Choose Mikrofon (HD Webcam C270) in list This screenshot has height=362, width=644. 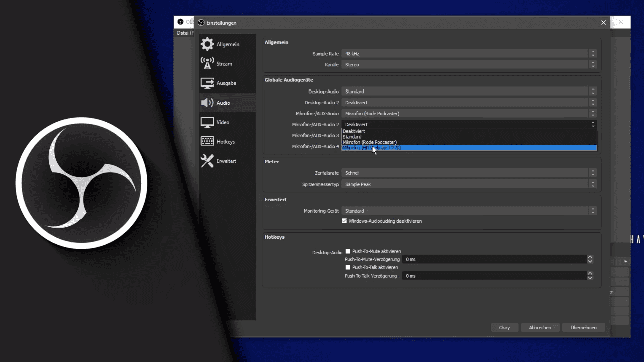469,148
